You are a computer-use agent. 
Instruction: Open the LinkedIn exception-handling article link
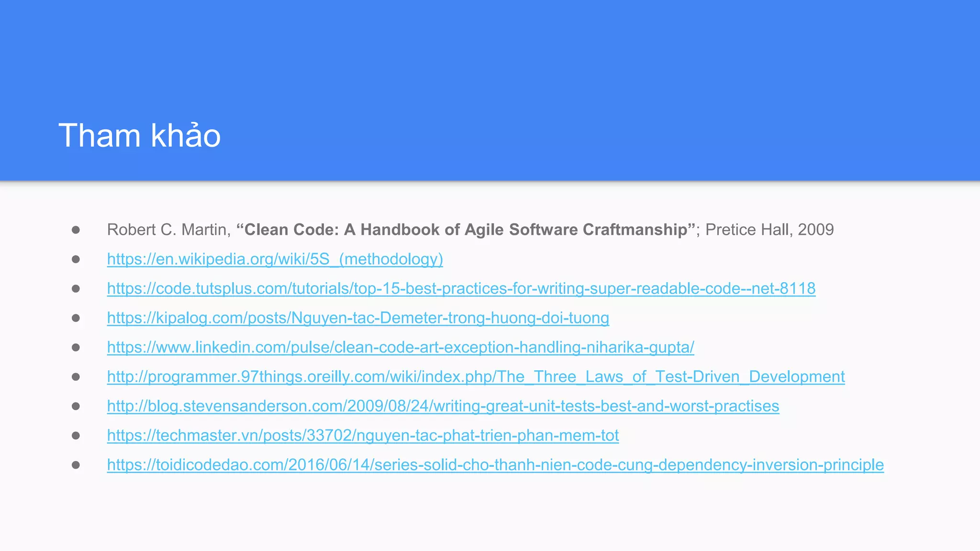tap(401, 347)
